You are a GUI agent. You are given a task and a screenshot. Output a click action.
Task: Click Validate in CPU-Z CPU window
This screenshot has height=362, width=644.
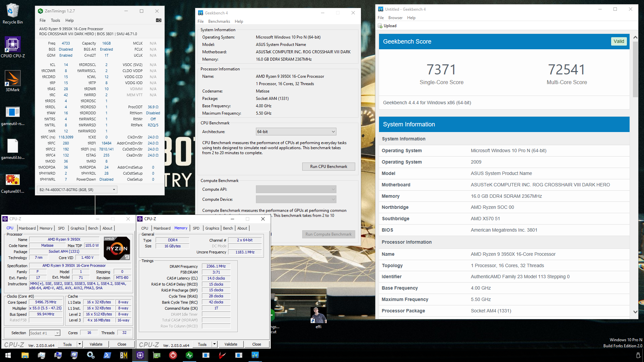click(x=96, y=344)
